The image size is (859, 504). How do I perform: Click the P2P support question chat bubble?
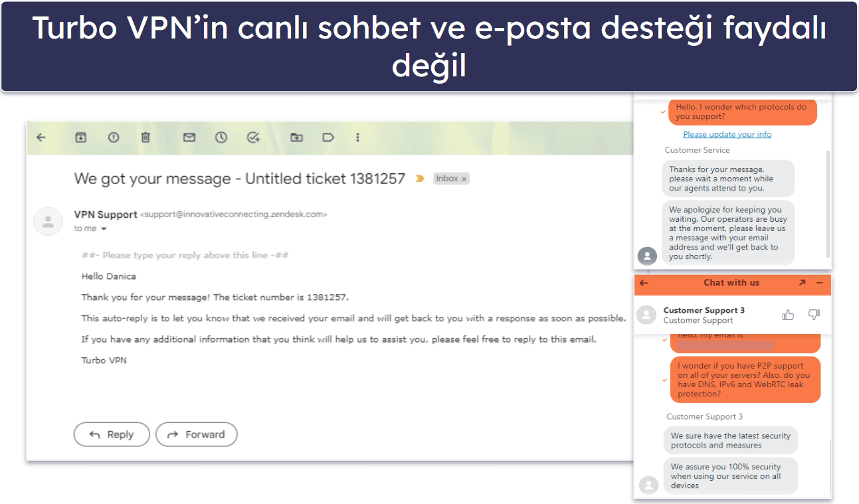[x=745, y=380]
